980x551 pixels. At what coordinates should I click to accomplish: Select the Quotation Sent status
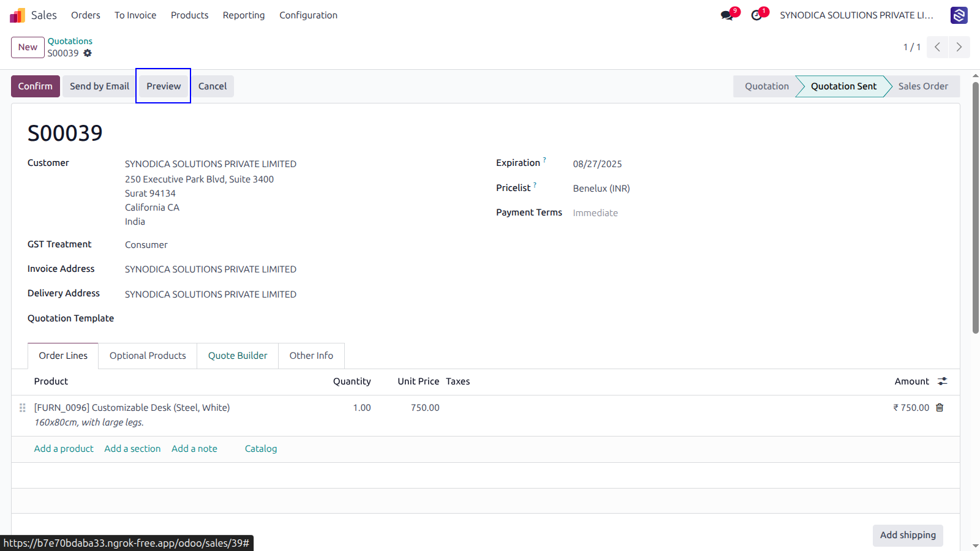pyautogui.click(x=843, y=86)
